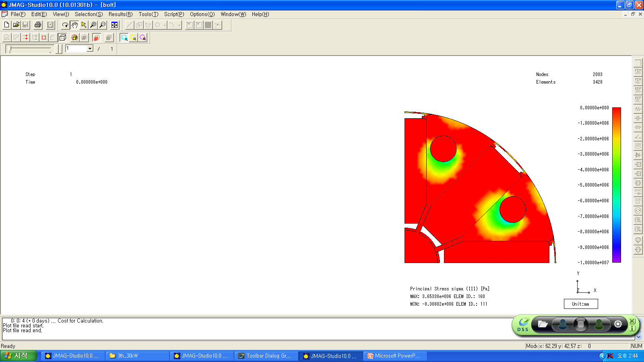Screen dimensions: 644x362
Task: Select the ammeter A probe icon at bottom
Action: pyautogui.click(x=638, y=250)
